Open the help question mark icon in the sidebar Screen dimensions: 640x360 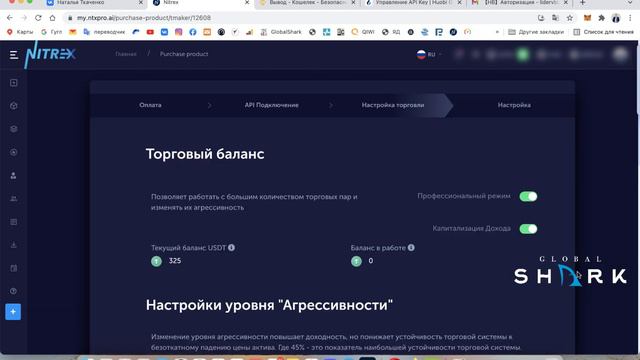[x=13, y=291]
